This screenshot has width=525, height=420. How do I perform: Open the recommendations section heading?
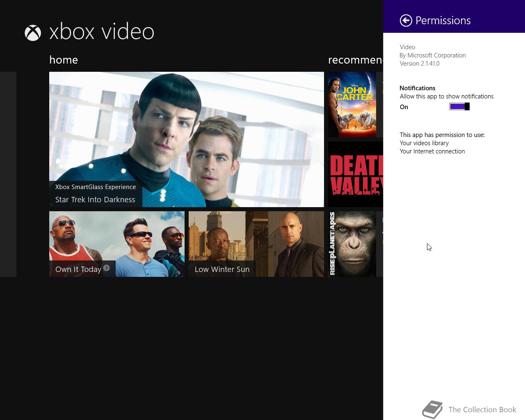point(356,60)
